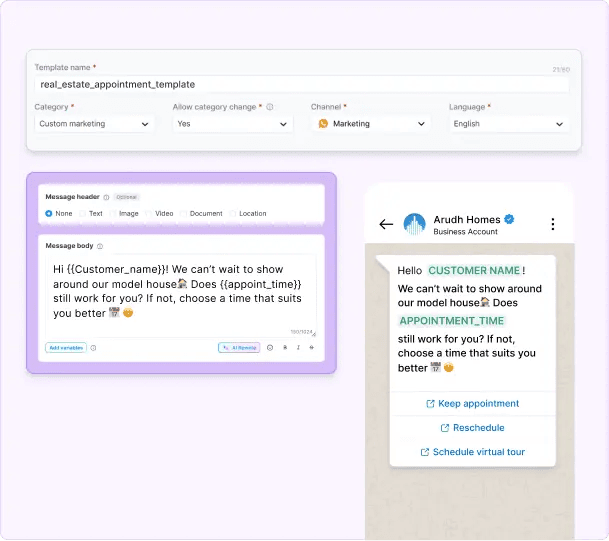Apply bold formatting to message body
The image size is (609, 541).
click(x=284, y=348)
